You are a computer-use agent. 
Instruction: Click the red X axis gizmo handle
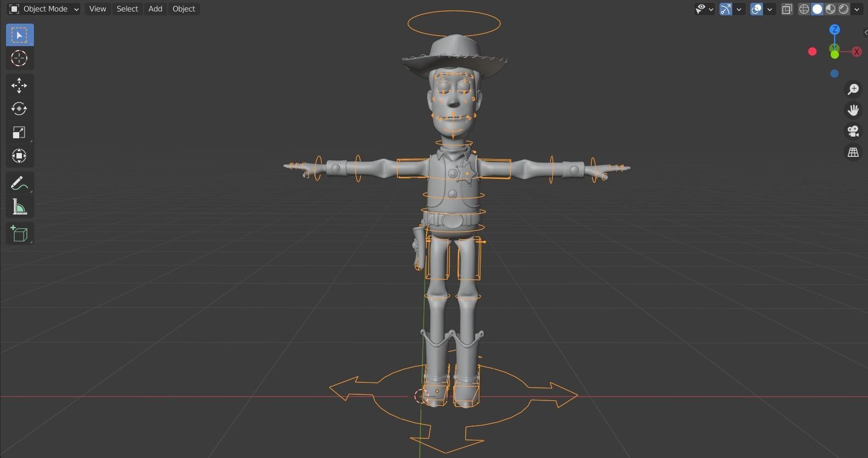pyautogui.click(x=856, y=52)
